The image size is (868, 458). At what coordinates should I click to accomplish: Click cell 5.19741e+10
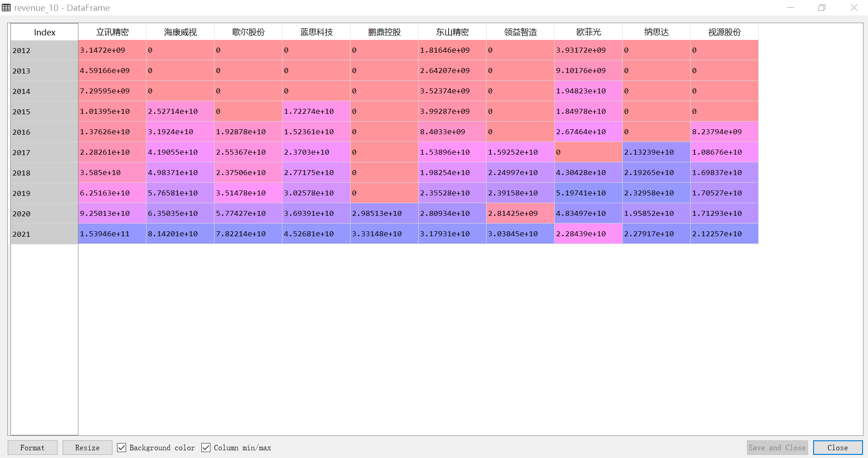click(589, 193)
